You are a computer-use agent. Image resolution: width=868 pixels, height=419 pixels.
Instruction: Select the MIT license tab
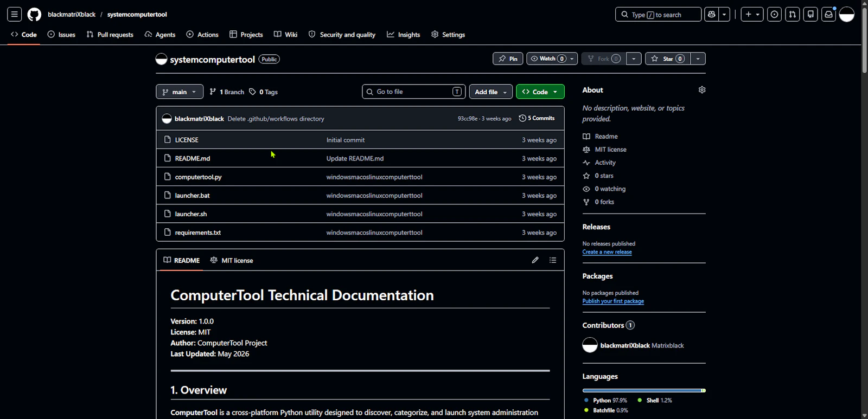click(232, 260)
